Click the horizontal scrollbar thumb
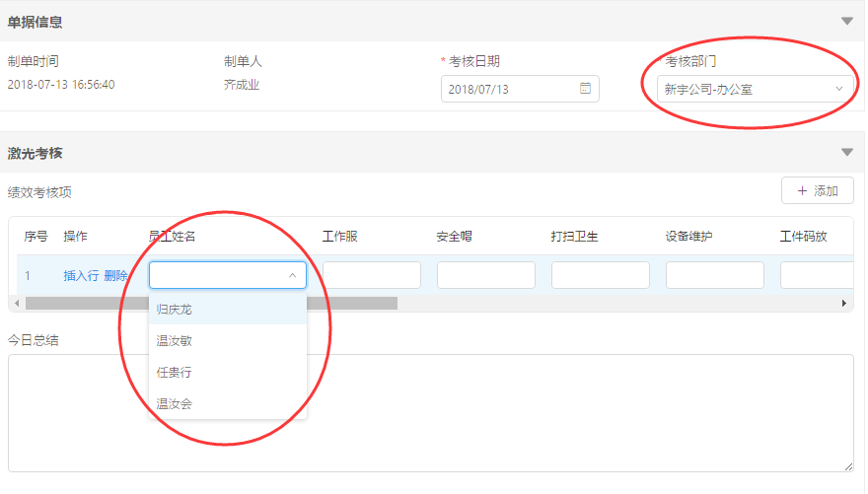 coord(211,303)
